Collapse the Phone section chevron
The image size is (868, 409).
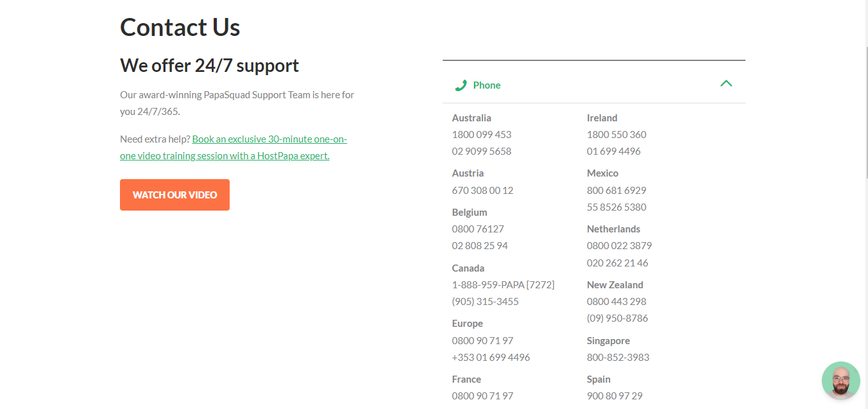point(726,83)
